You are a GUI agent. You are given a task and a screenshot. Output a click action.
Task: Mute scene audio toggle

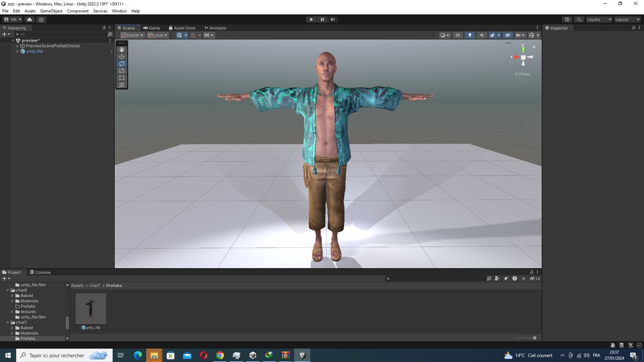point(482,35)
